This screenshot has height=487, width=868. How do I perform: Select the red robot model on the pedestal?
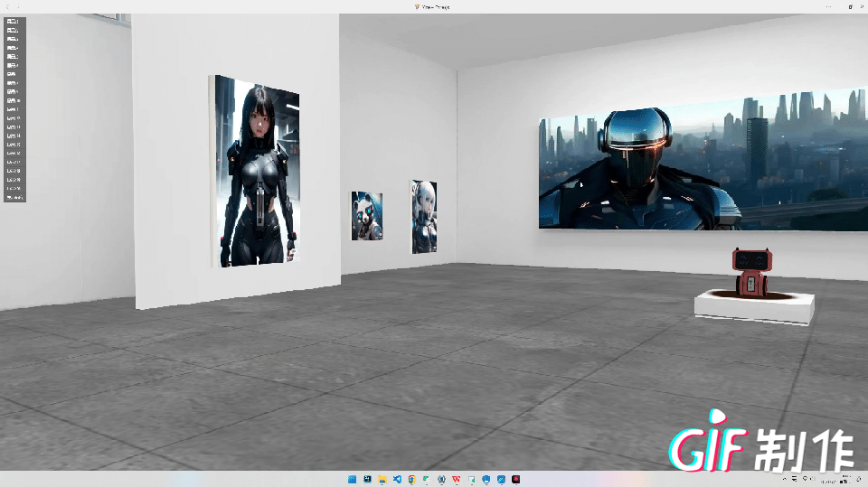[x=751, y=272]
